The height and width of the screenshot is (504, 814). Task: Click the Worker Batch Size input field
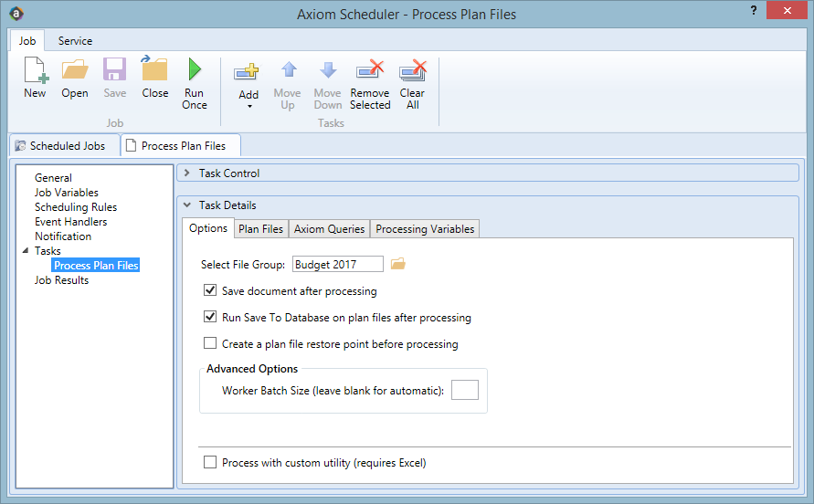pos(465,390)
